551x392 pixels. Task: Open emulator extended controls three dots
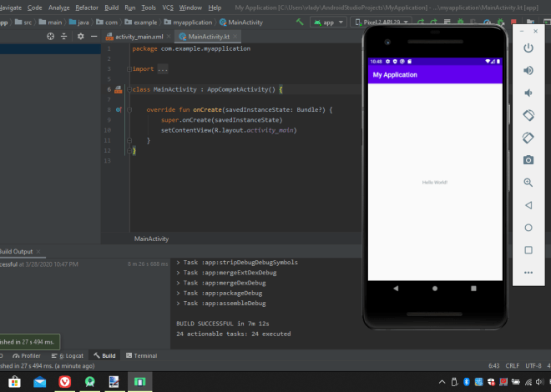point(528,273)
